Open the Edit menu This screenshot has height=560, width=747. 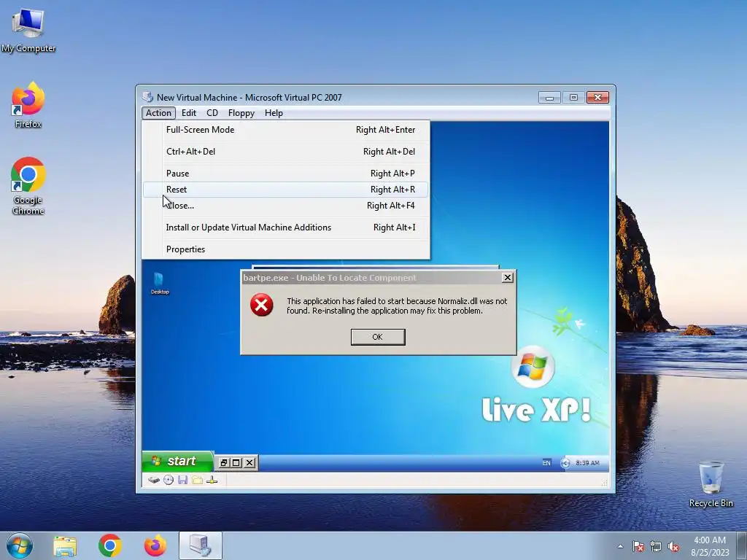[189, 113]
